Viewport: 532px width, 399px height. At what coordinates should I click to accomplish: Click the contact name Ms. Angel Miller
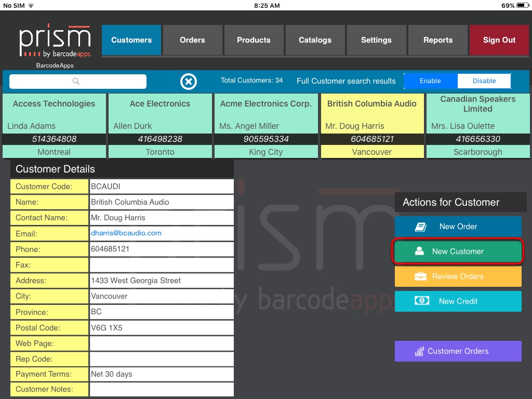[x=249, y=126]
